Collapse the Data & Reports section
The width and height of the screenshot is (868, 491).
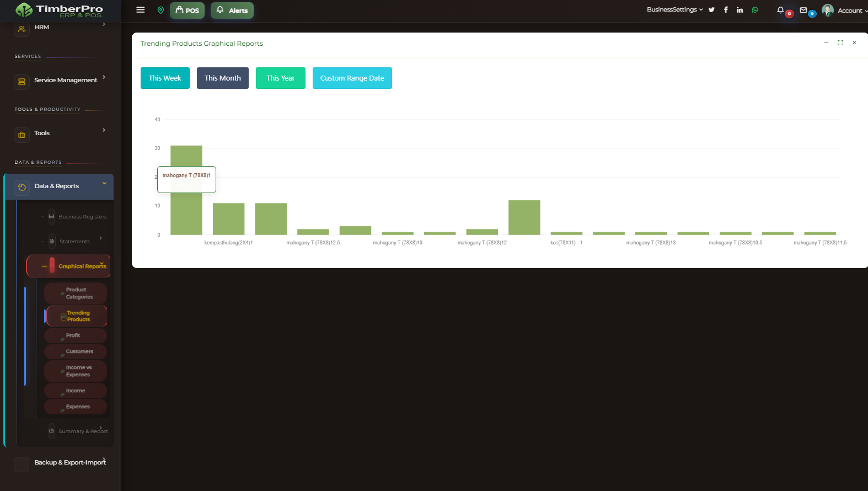coord(60,186)
